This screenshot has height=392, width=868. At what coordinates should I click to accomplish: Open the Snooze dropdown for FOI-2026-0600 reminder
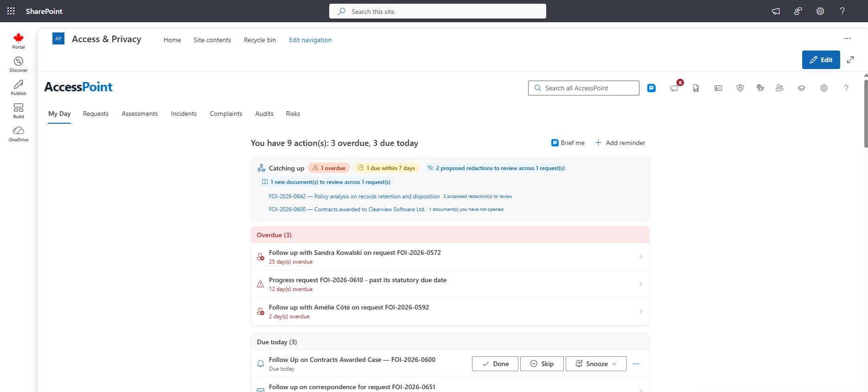click(596, 364)
